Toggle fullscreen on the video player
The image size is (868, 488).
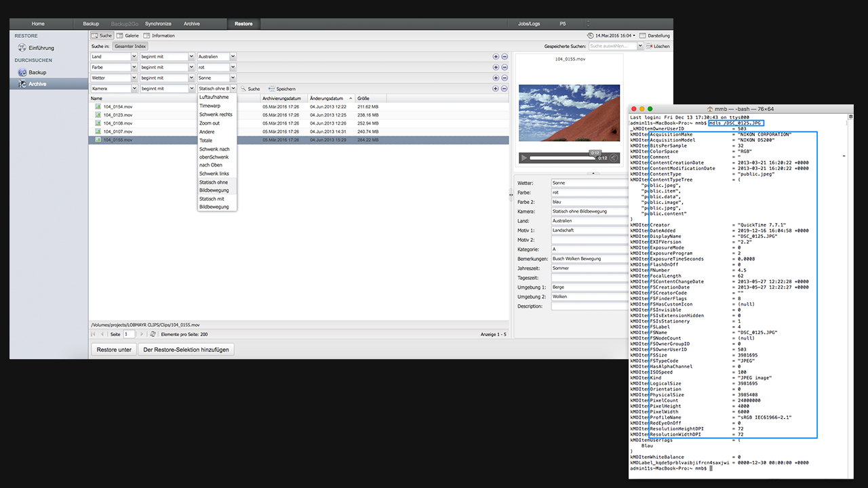pyautogui.click(x=613, y=158)
